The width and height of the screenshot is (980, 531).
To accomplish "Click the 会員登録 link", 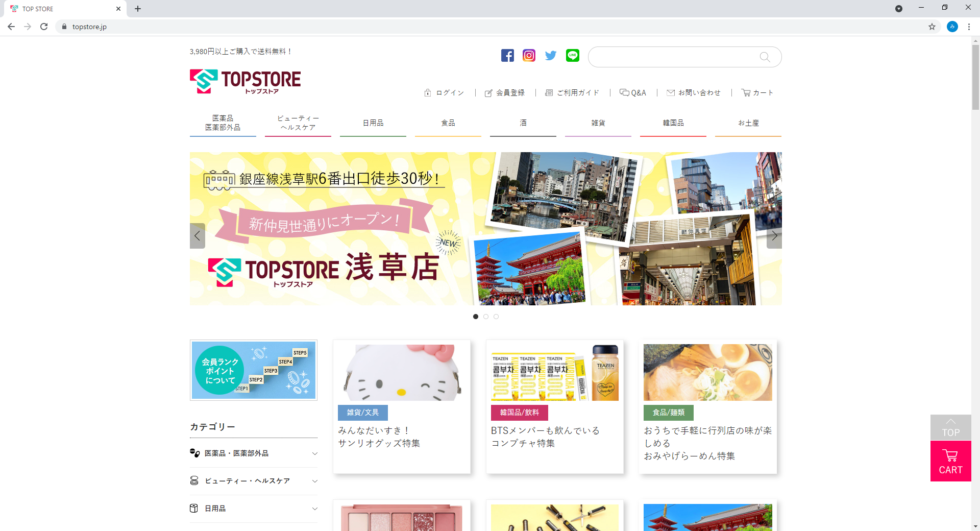I will [505, 93].
